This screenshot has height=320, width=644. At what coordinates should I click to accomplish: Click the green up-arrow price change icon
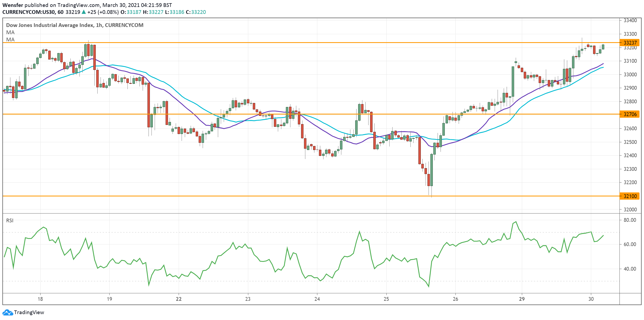[84, 12]
